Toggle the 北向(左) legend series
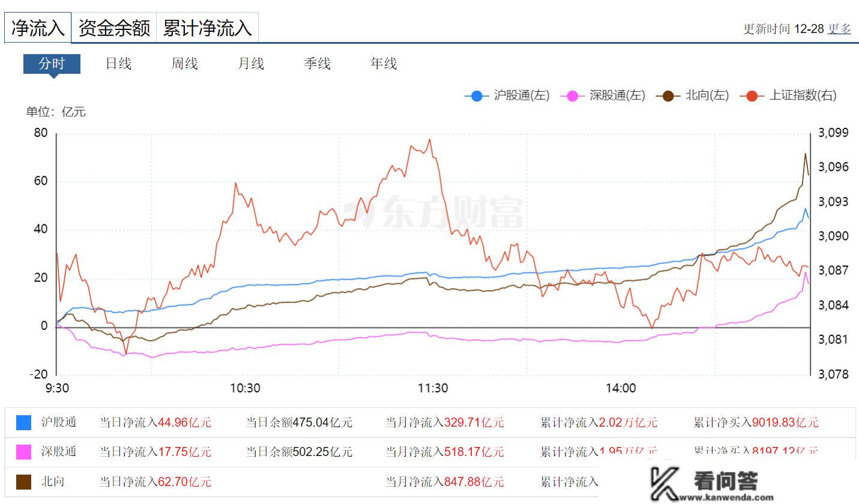 pos(692,95)
